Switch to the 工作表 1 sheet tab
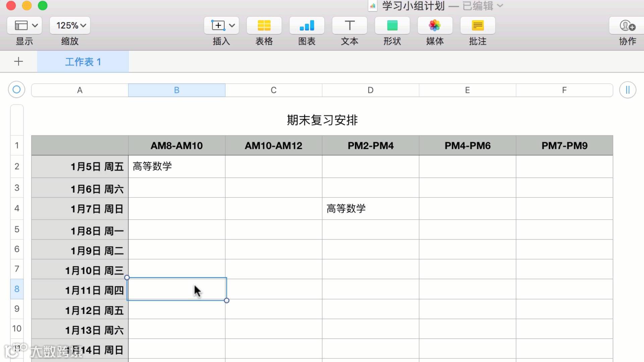Viewport: 644px width, 362px height. coord(83,62)
